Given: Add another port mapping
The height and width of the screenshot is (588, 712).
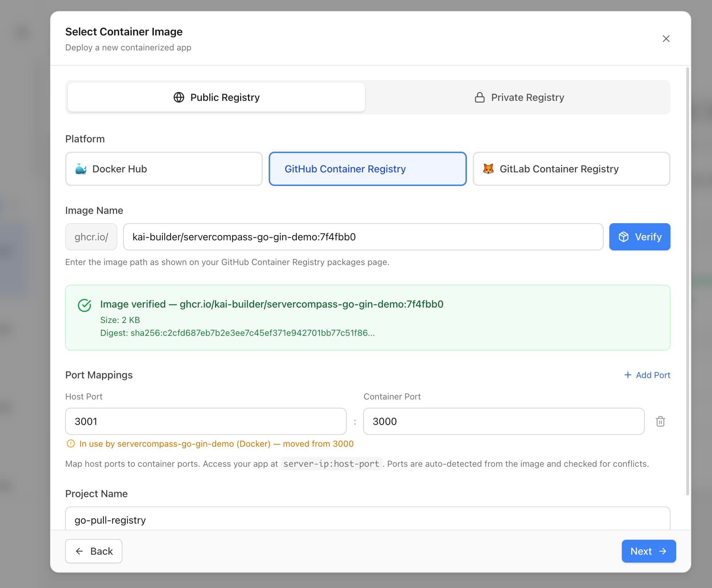Looking at the screenshot, I should click(x=646, y=375).
